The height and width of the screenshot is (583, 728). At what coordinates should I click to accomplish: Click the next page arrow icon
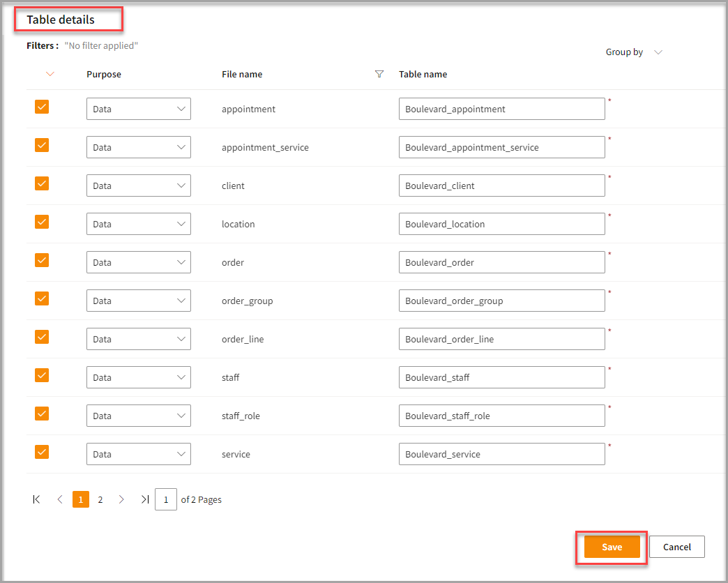(121, 499)
